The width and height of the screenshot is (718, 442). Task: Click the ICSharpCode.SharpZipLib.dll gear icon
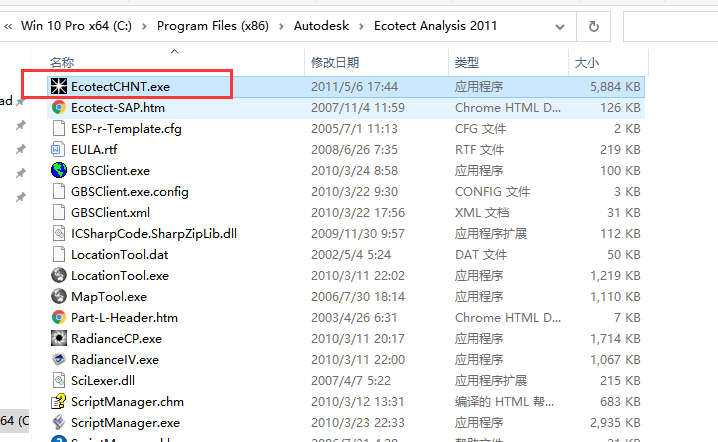(59, 234)
